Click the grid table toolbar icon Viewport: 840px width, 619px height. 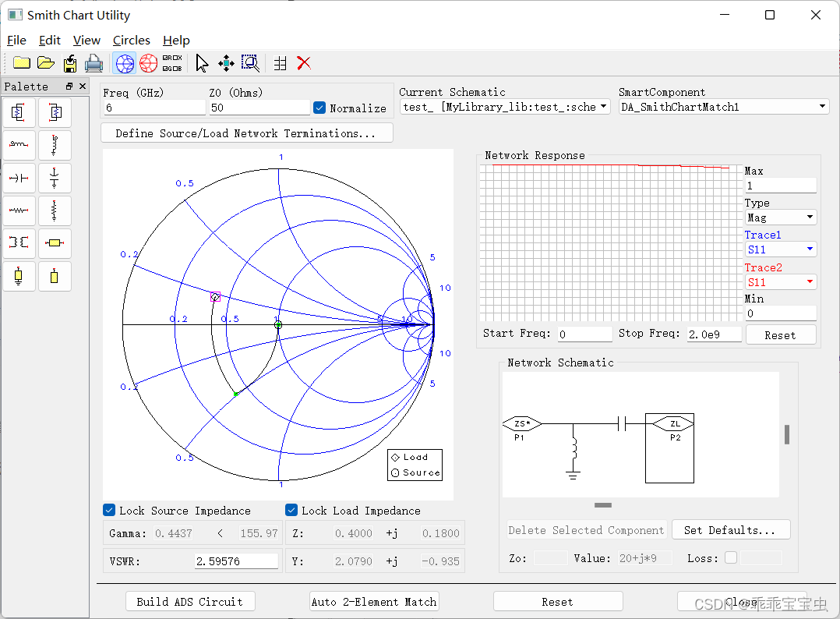tap(281, 63)
